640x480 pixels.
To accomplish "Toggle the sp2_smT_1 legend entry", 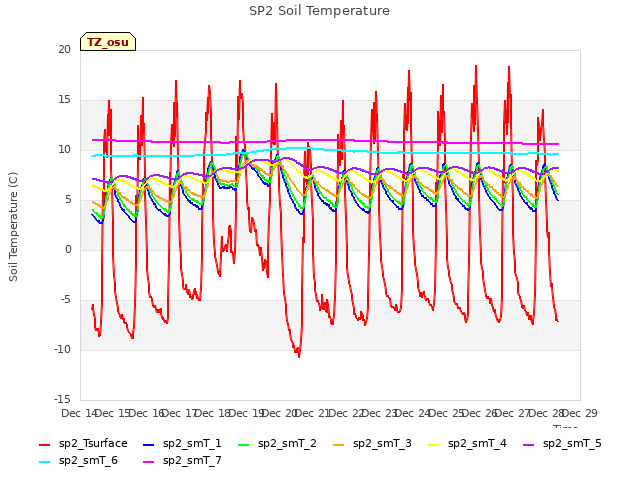I will [x=182, y=444].
